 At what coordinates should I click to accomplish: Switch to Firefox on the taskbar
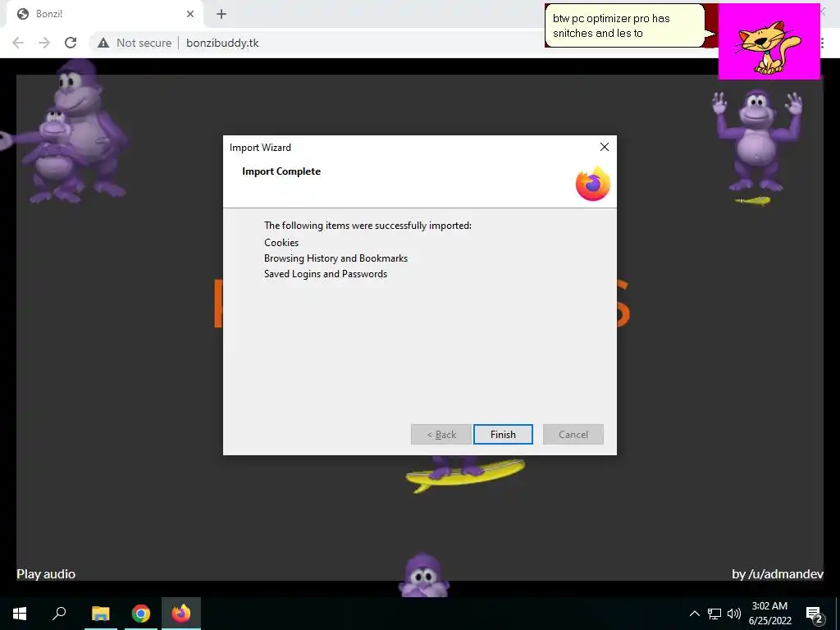[181, 614]
